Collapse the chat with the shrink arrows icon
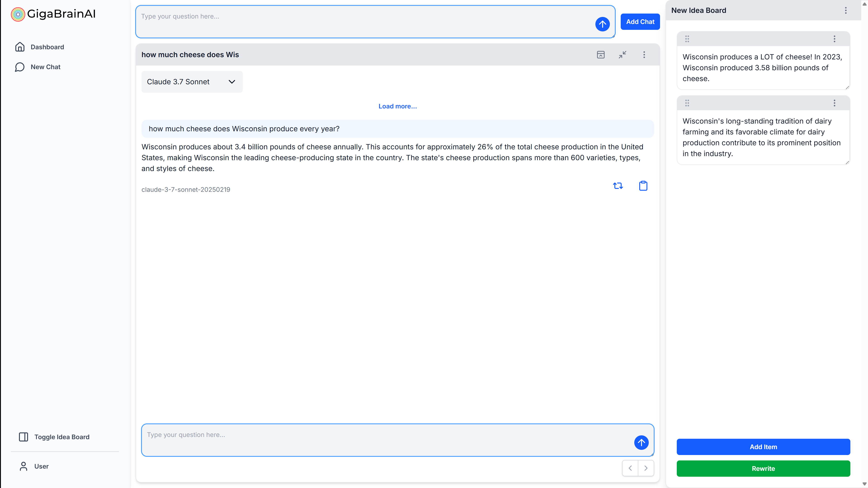Viewport: 868px width, 488px height. point(622,54)
